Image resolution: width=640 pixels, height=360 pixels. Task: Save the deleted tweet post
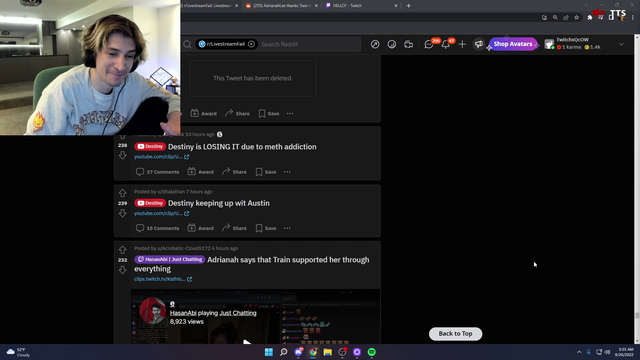coord(269,113)
